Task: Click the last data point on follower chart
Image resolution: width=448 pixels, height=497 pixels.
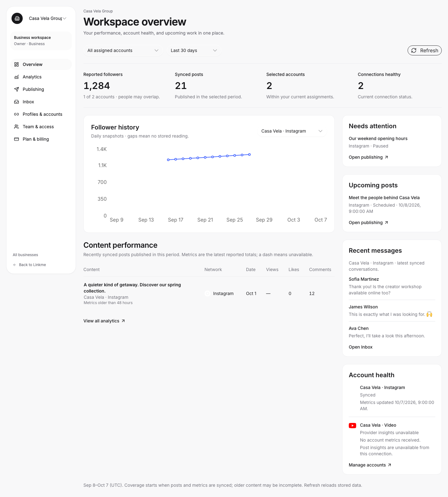Action: tap(250, 154)
